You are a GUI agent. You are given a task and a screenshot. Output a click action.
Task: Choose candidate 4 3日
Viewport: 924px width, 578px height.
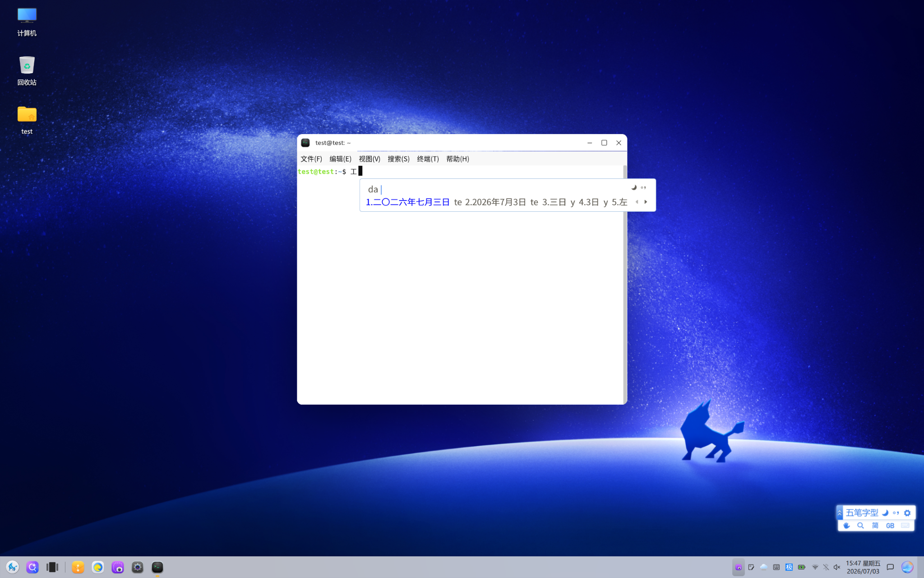589,202
